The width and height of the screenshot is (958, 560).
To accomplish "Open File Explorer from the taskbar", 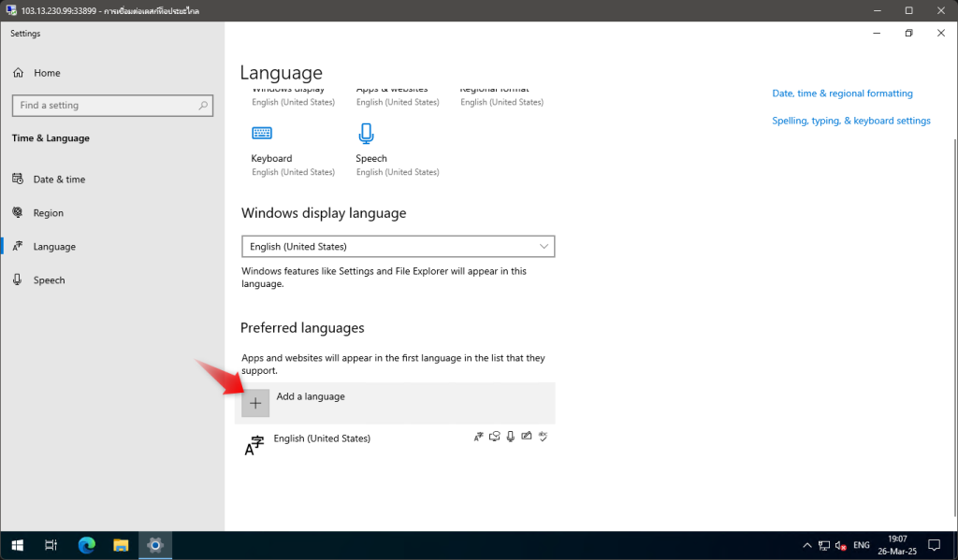I will (x=121, y=545).
